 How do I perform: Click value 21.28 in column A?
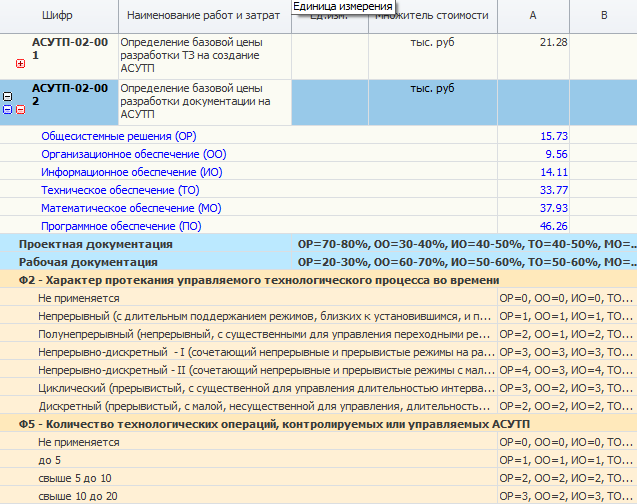[x=553, y=42]
